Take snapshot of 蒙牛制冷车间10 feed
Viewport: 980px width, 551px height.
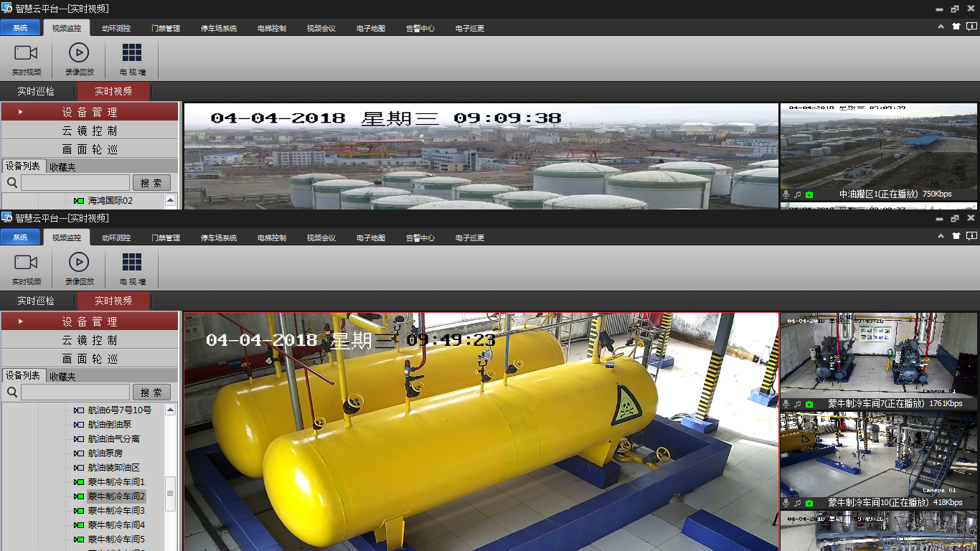point(809,503)
